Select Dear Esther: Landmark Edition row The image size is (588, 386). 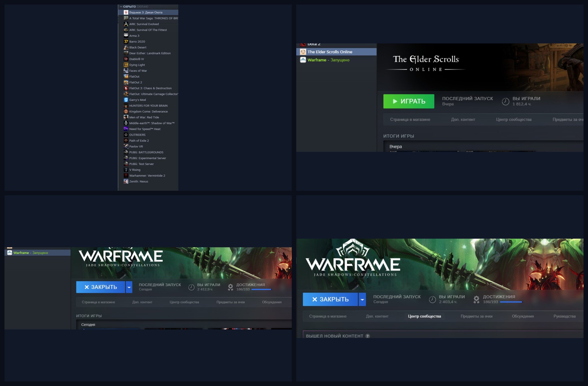click(148, 53)
